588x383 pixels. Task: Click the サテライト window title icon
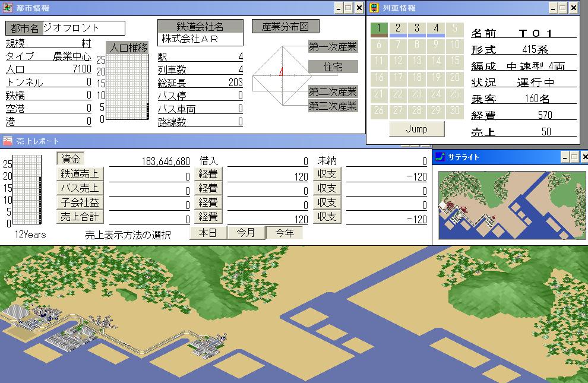click(x=440, y=157)
